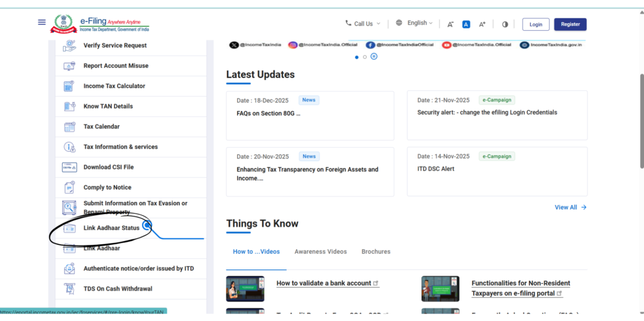Click the Tax Information & services icon

tap(69, 147)
